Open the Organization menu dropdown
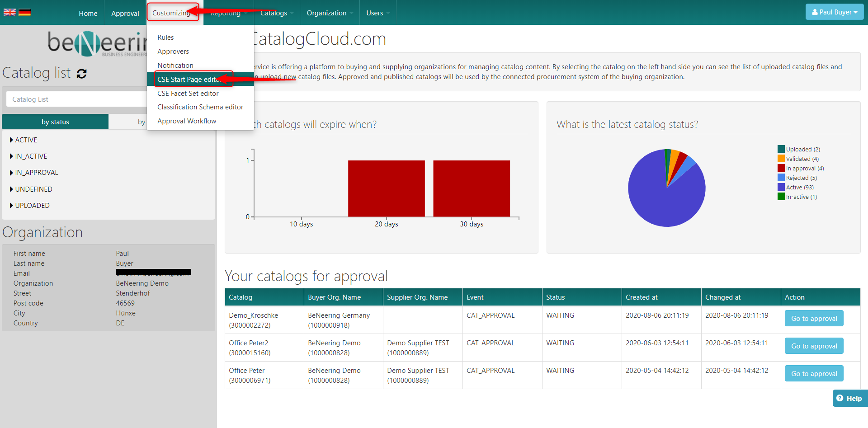 coord(329,13)
